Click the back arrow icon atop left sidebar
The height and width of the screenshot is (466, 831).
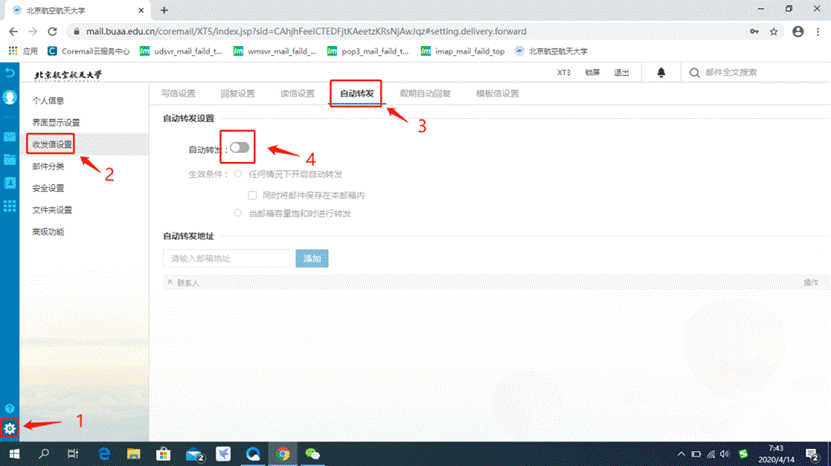(10, 73)
